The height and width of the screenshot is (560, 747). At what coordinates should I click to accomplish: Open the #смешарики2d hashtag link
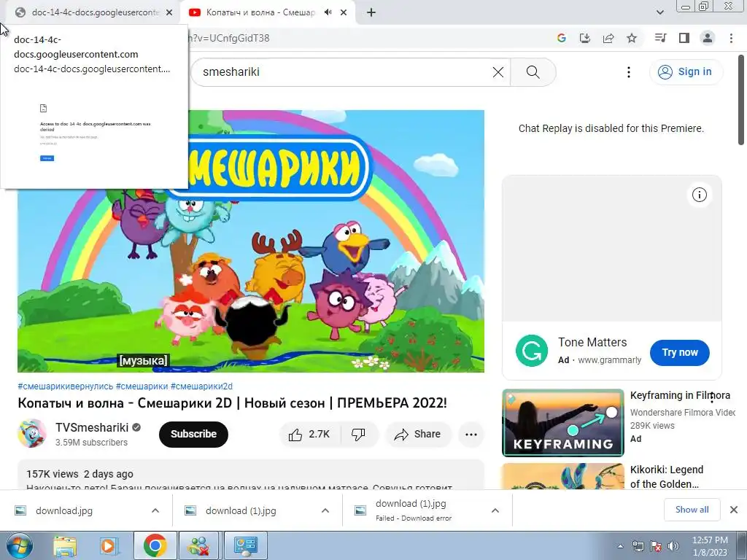tap(201, 386)
